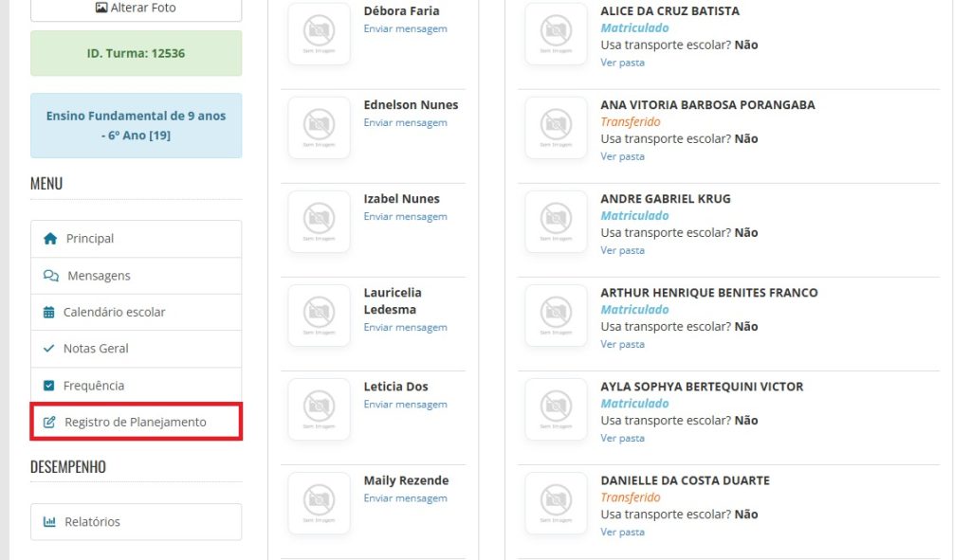The image size is (971, 560).
Task: Click the Transferido status of Ana Vitoria
Action: [631, 122]
